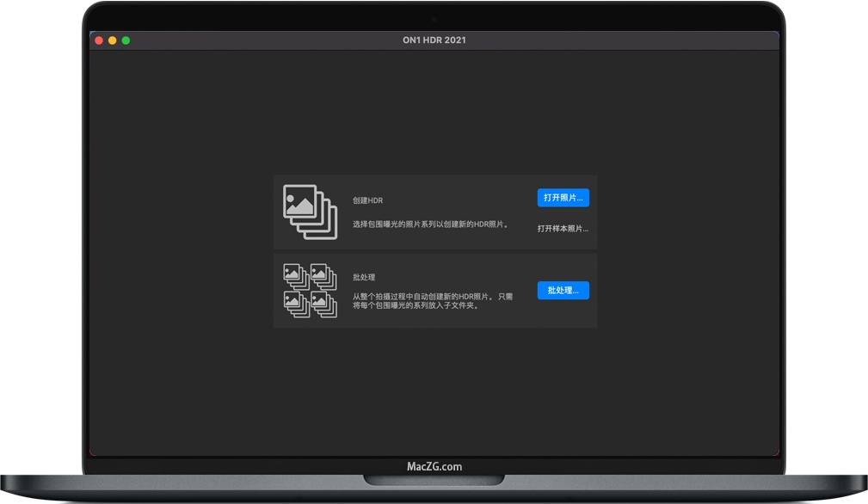Open photos with the 打开照片 button
The image size is (868, 504).
pyautogui.click(x=563, y=198)
